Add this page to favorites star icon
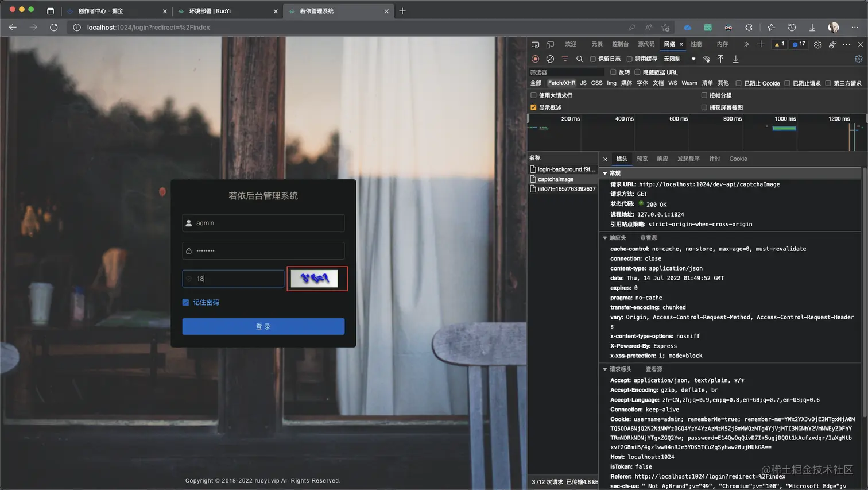The image size is (868, 490). [x=665, y=28]
